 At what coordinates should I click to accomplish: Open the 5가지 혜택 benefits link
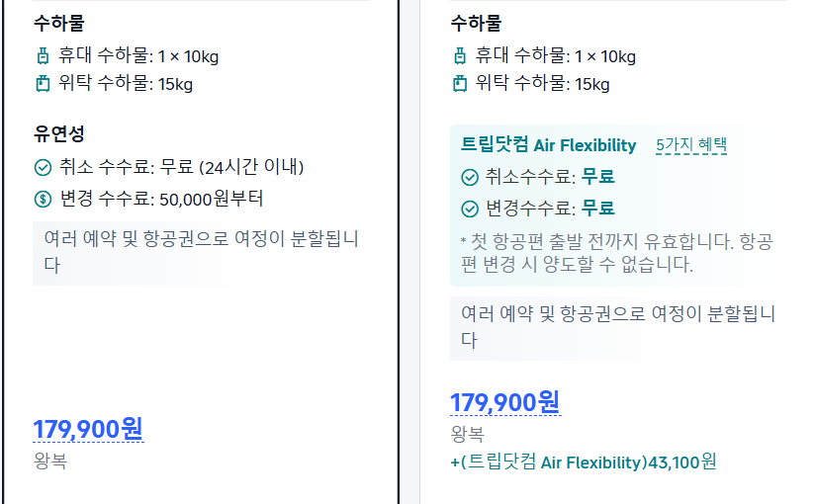pyautogui.click(x=691, y=145)
